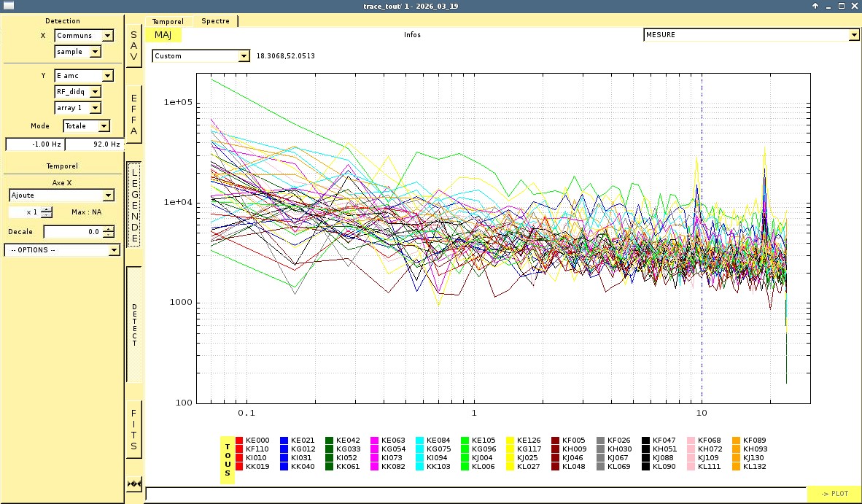Click the Decale value input field
Screen dimensions: 862x504
click(x=73, y=232)
